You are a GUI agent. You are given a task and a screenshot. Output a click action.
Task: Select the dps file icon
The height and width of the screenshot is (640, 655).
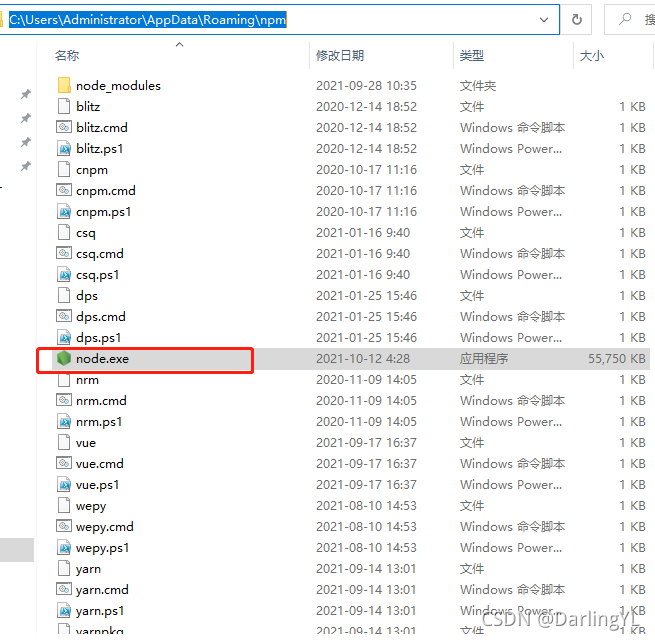pyautogui.click(x=64, y=295)
